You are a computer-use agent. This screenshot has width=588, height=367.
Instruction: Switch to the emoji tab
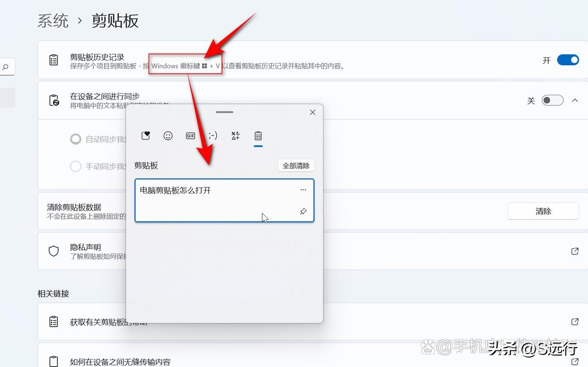coord(168,136)
